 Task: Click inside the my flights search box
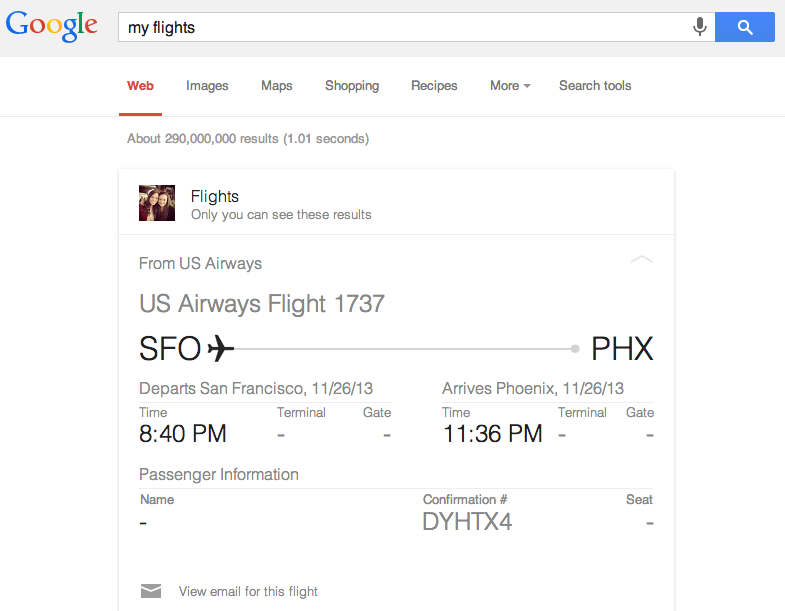coord(403,27)
